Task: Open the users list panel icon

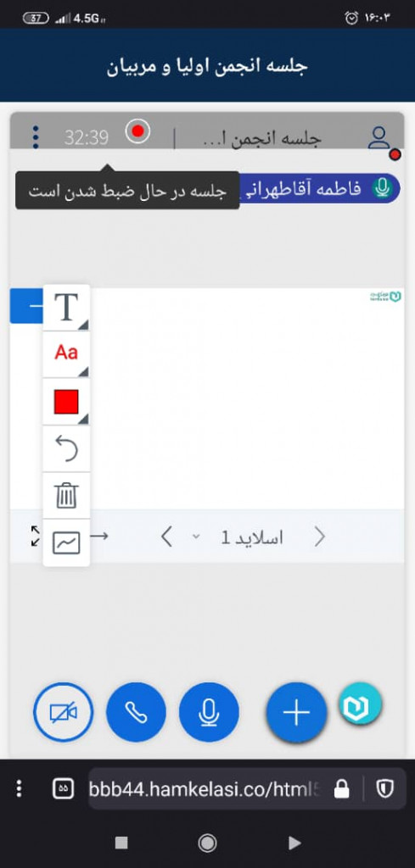Action: click(x=379, y=138)
